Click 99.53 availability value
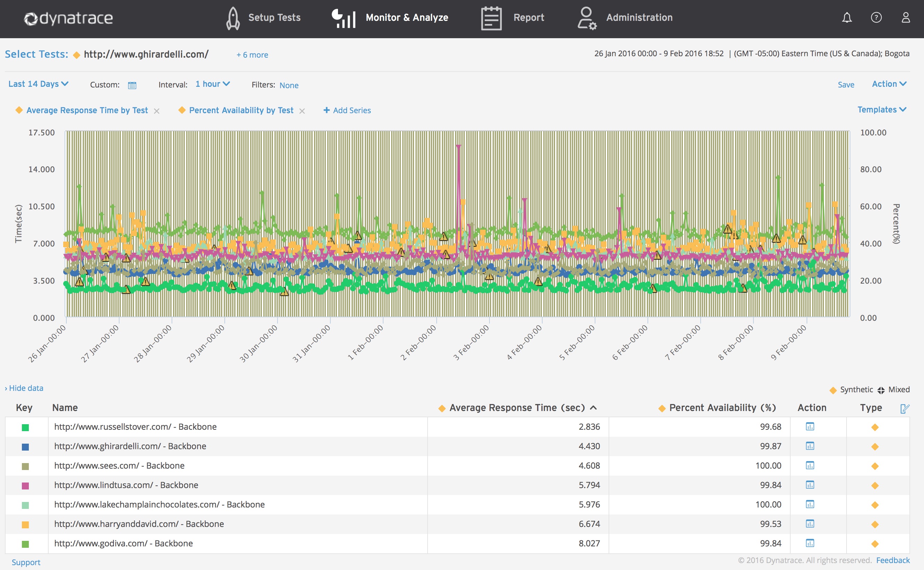Image resolution: width=924 pixels, height=570 pixels. point(770,524)
